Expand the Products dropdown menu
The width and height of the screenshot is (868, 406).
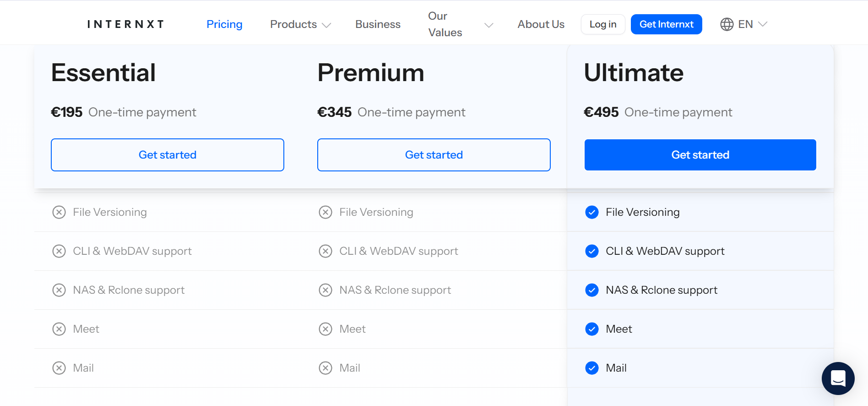click(300, 24)
